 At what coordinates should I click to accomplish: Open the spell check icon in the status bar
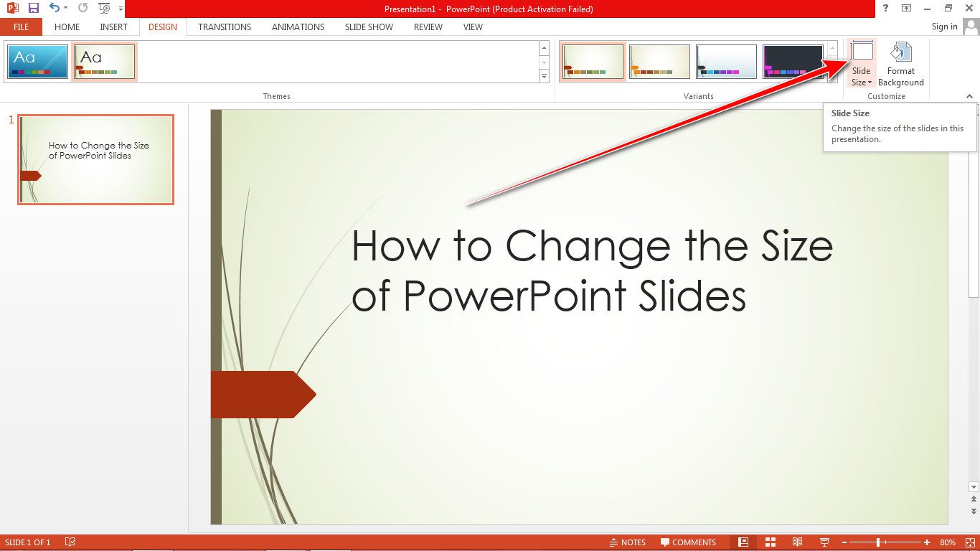pyautogui.click(x=70, y=542)
